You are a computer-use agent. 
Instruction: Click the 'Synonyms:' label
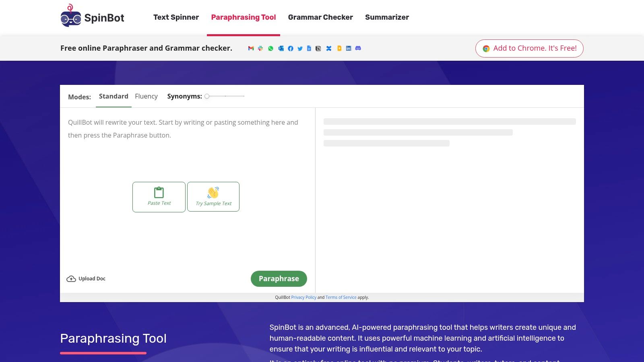(x=185, y=97)
